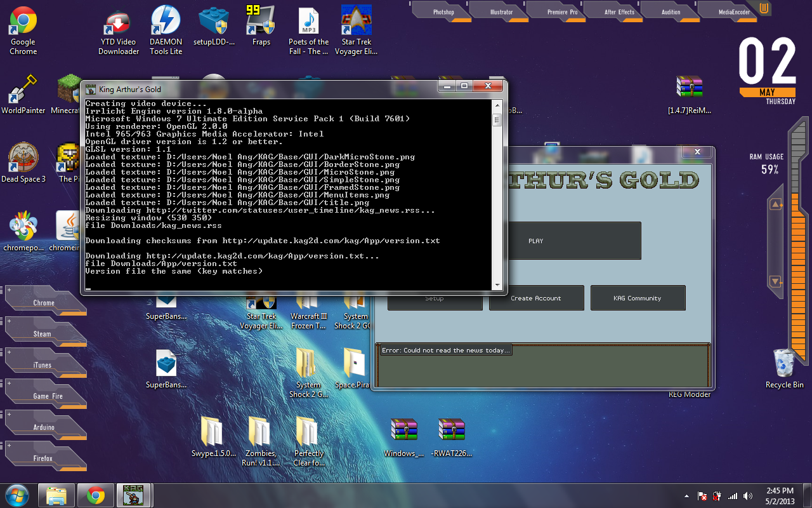Viewport: 812px width, 508px height.
Task: Switch to Chrome in the taskbar
Action: pyautogui.click(x=96, y=495)
